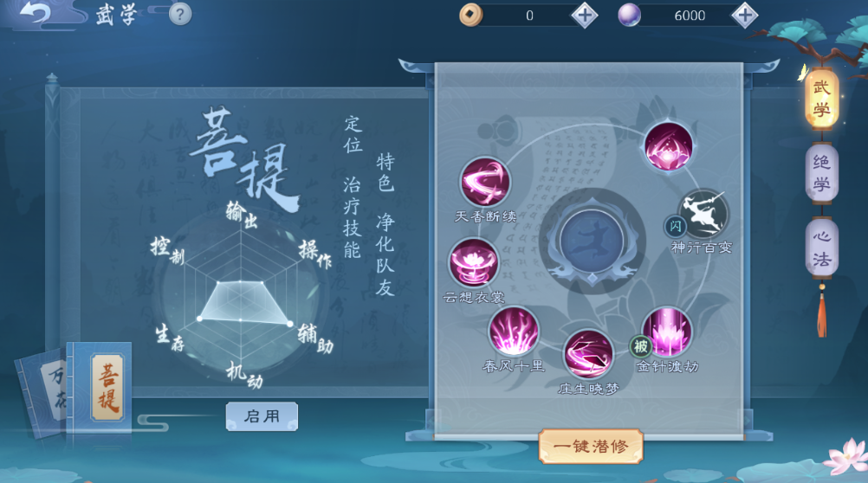This screenshot has height=483, width=868.
Task: Switch to the 武学 lantern tab
Action: [x=821, y=99]
